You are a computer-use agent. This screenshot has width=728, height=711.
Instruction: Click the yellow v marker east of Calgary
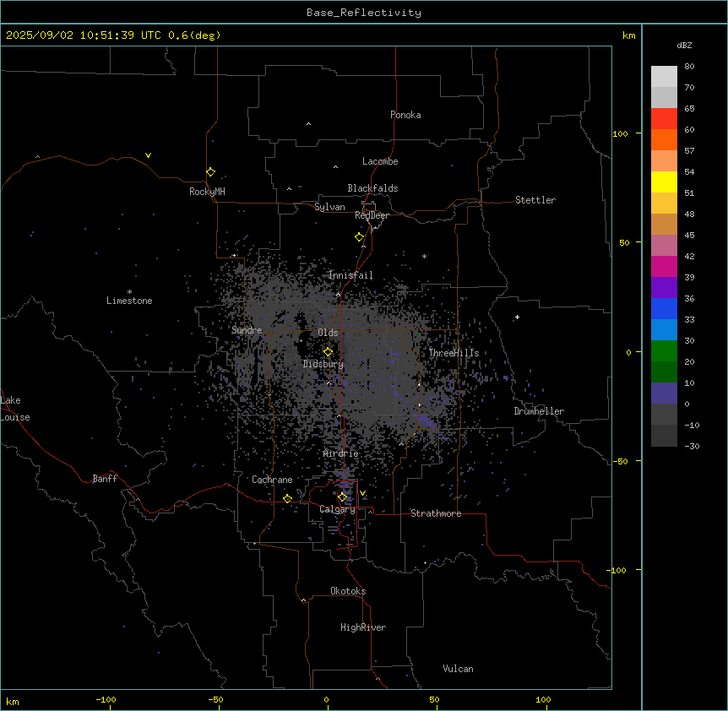click(x=362, y=493)
